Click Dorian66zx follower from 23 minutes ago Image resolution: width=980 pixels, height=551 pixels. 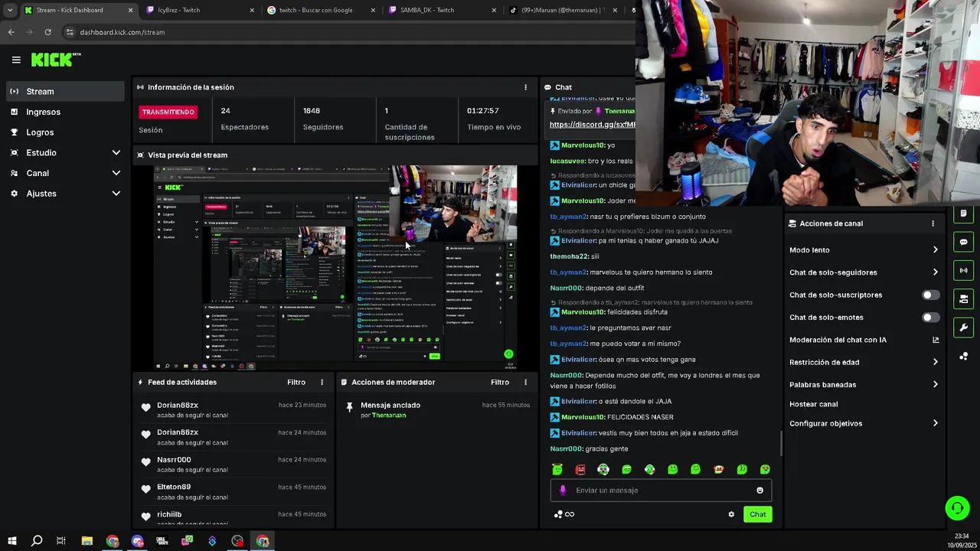(x=178, y=405)
